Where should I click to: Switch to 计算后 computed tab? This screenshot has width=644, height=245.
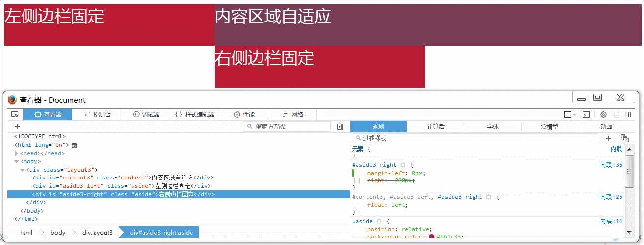coord(436,127)
